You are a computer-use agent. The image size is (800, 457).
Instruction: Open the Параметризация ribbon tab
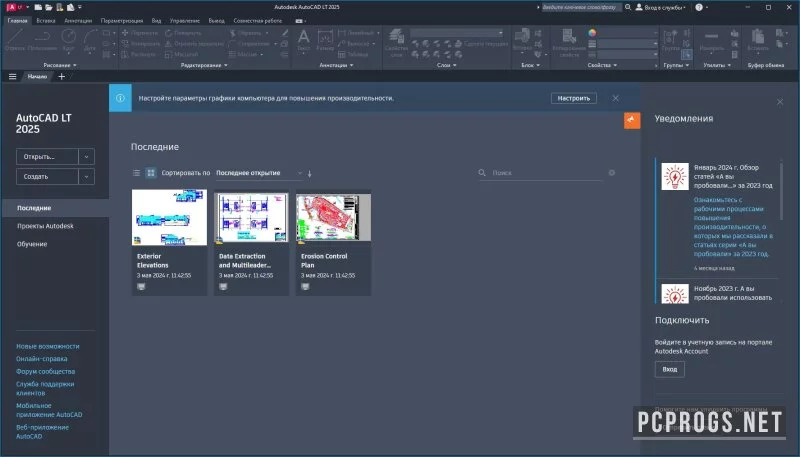click(122, 21)
